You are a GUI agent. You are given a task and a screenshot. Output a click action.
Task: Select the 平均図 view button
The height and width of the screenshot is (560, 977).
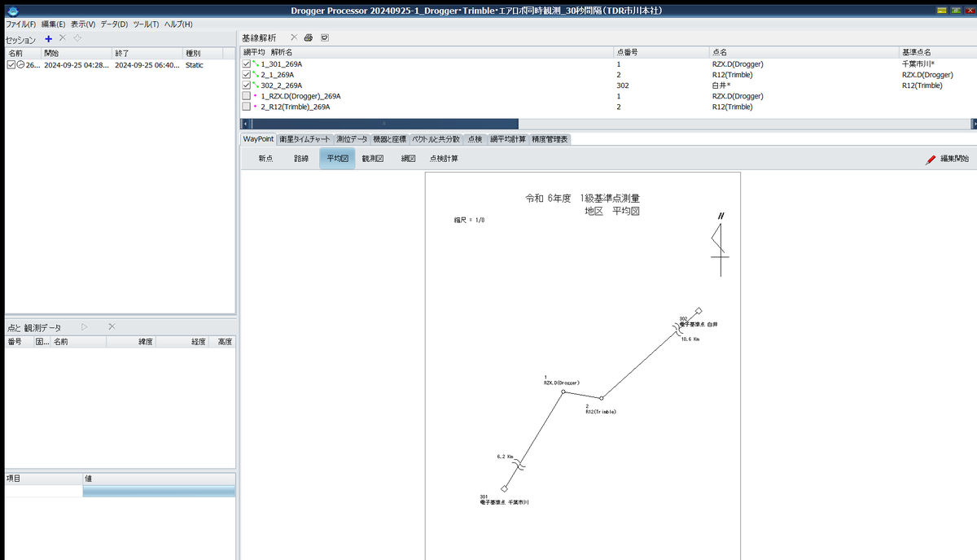click(337, 159)
